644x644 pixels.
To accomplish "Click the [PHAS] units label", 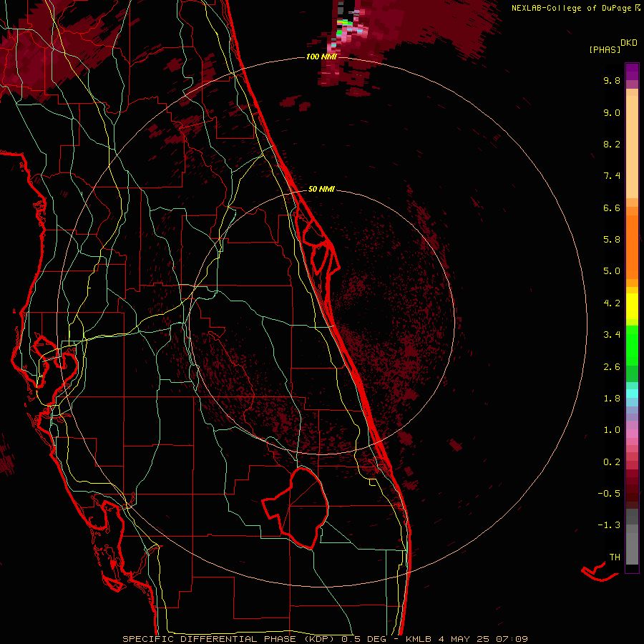I will tap(605, 50).
